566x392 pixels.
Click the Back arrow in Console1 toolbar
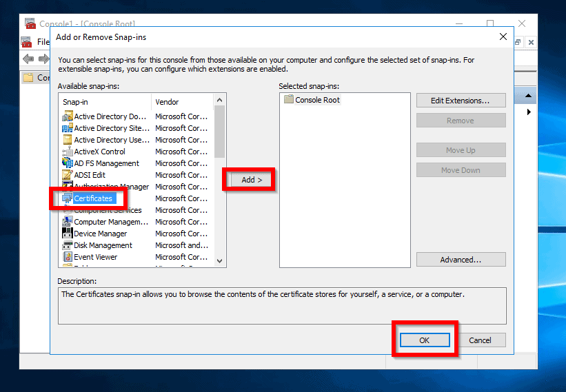pos(28,59)
